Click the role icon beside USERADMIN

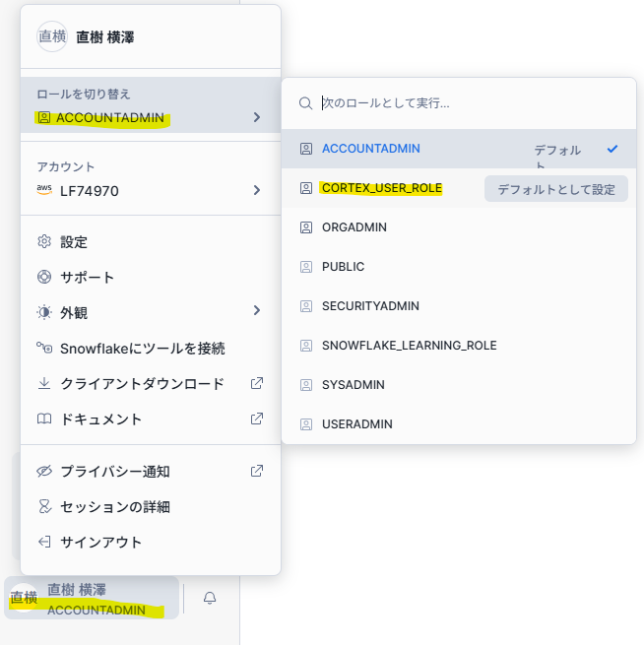click(306, 424)
